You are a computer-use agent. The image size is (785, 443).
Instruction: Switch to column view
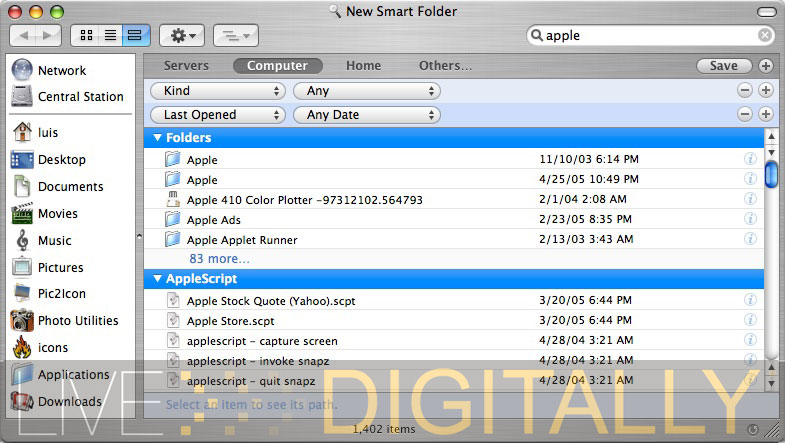(135, 35)
